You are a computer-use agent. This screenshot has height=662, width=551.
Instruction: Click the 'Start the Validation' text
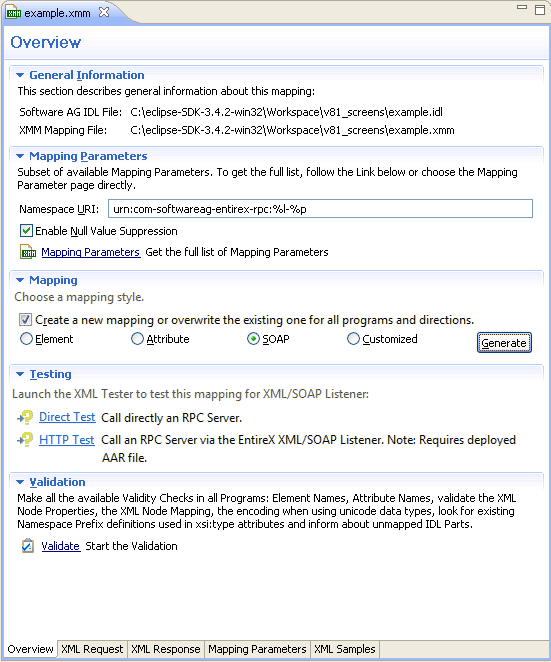click(131, 546)
